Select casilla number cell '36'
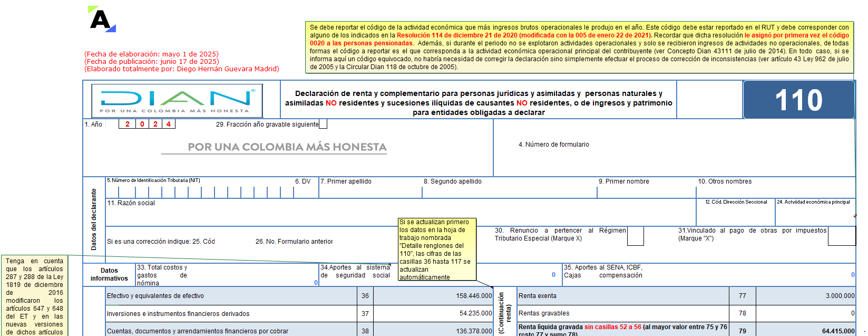 (x=365, y=296)
